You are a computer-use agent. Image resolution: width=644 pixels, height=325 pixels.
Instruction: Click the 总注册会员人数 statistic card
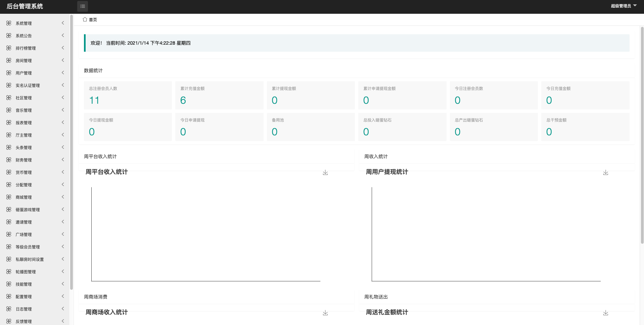point(128,95)
